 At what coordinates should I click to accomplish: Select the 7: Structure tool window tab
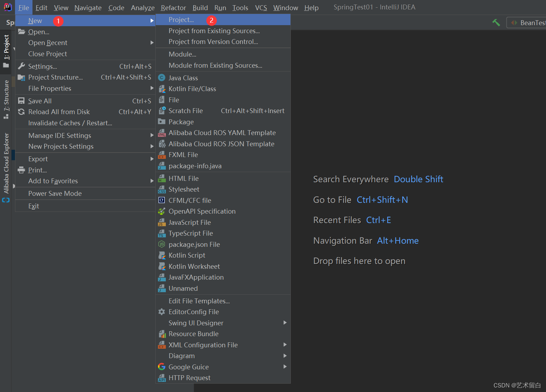point(6,99)
